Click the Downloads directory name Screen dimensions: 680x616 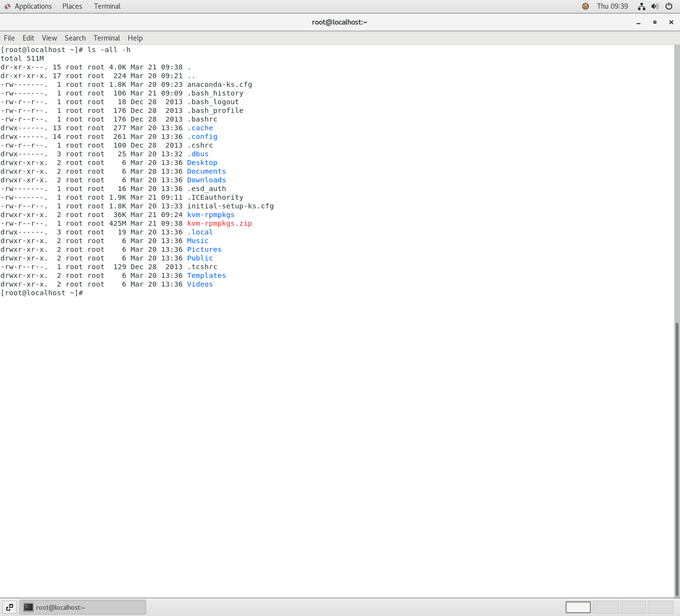pyautogui.click(x=206, y=180)
